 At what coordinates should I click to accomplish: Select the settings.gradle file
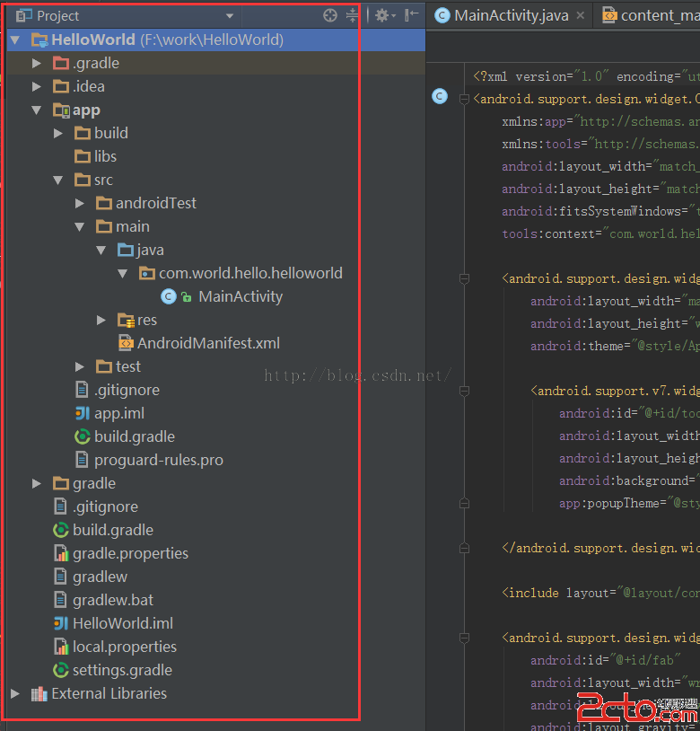[122, 670]
